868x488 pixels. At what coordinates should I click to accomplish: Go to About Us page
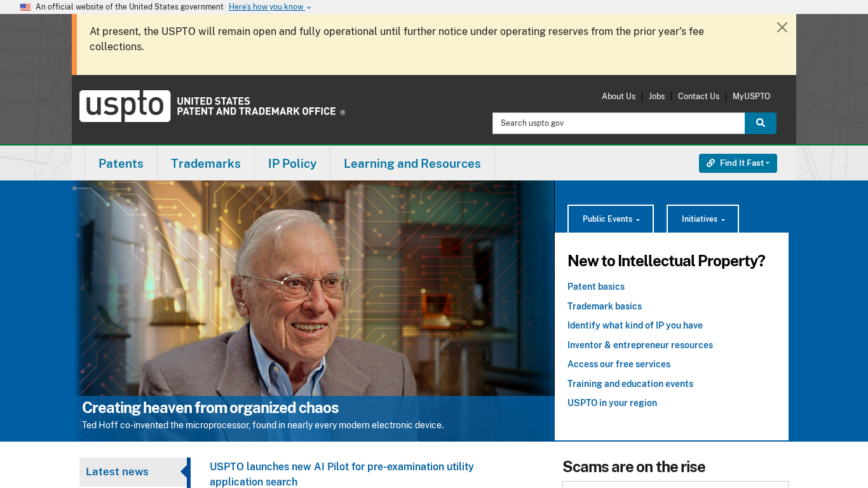pyautogui.click(x=618, y=97)
